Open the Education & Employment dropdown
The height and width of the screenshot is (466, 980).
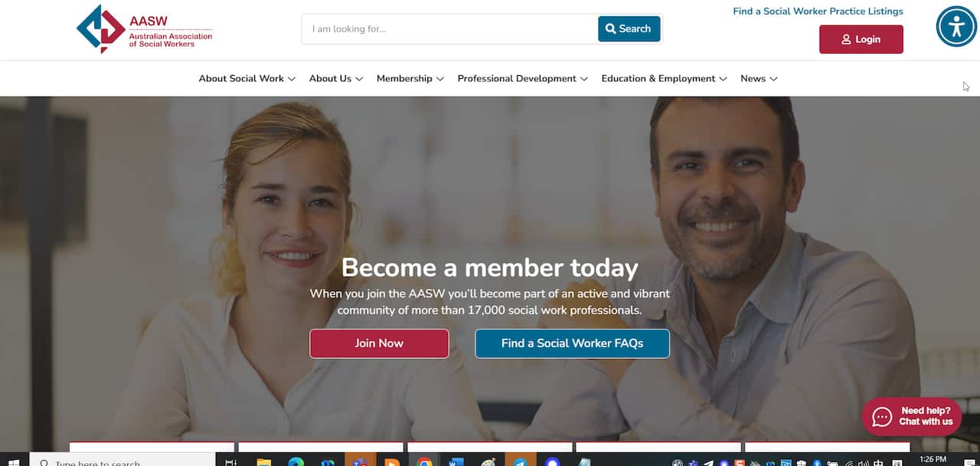click(664, 78)
